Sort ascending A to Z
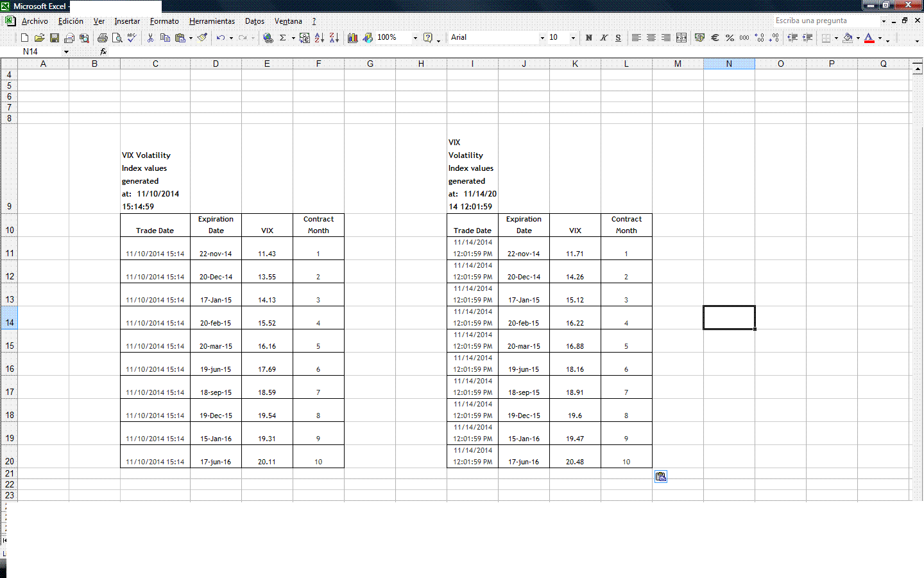The image size is (924, 578). pos(320,38)
